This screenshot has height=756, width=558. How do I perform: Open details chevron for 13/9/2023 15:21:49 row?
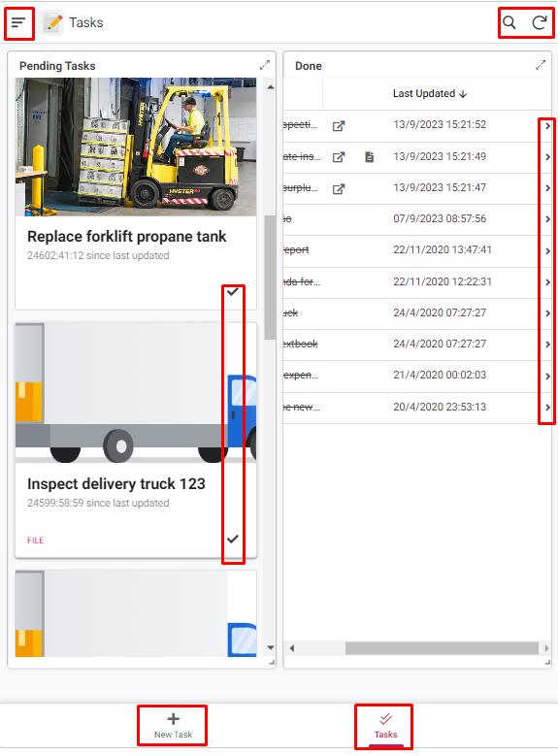tap(547, 157)
